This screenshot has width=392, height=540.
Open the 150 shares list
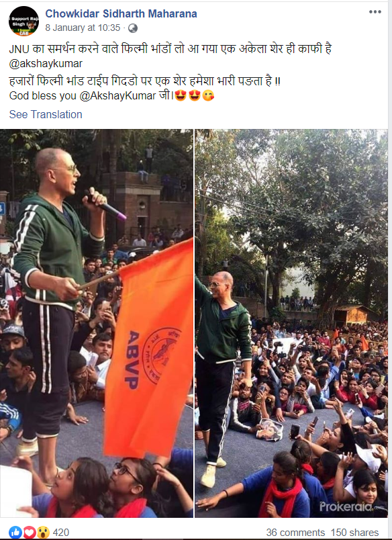tap(354, 533)
